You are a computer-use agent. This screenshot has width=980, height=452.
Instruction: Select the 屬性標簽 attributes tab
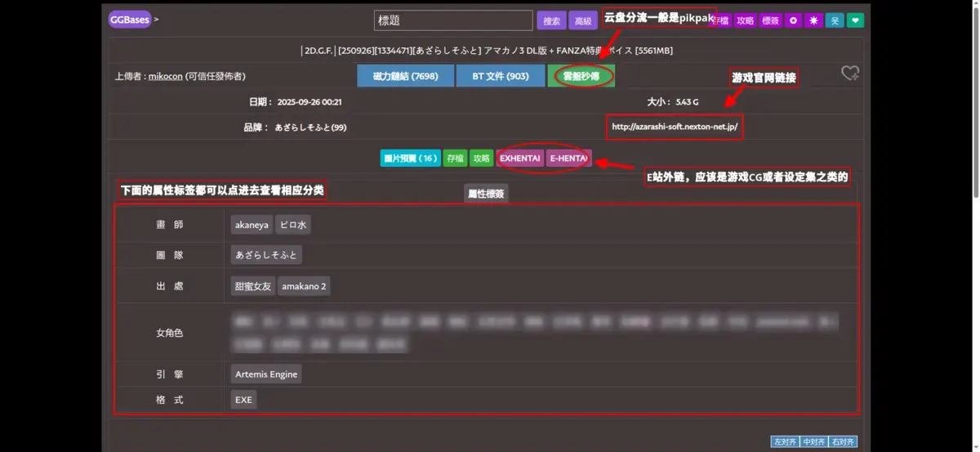click(x=486, y=194)
